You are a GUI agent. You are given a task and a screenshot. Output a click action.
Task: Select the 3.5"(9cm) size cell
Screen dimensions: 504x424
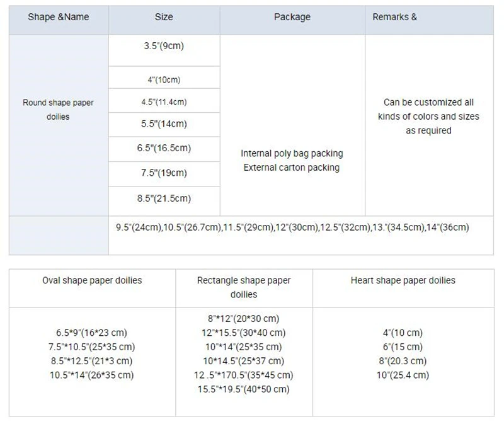click(164, 47)
